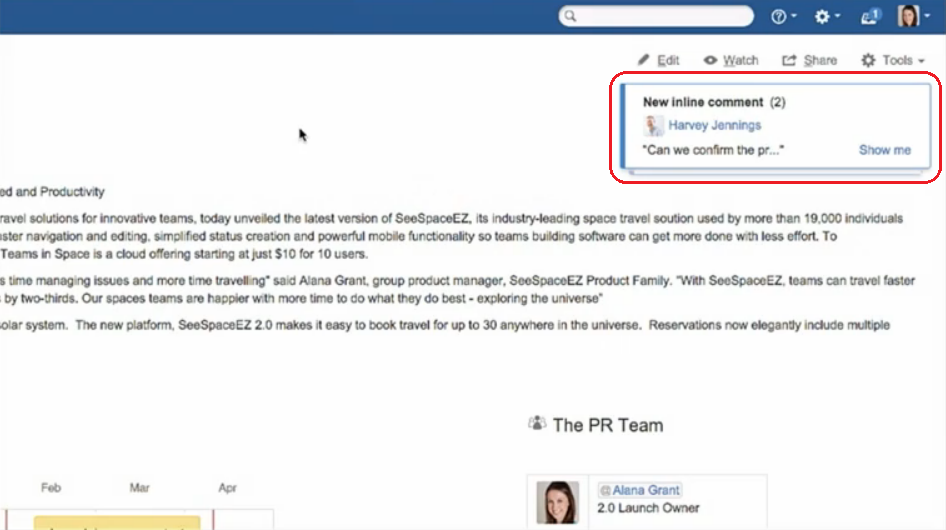The width and height of the screenshot is (946, 530).
Task: Click the Share arrow icon
Action: pos(790,60)
